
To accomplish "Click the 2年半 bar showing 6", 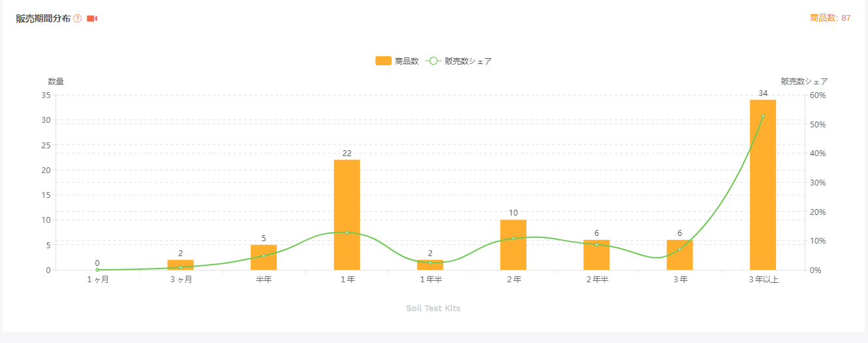I will [x=596, y=255].
